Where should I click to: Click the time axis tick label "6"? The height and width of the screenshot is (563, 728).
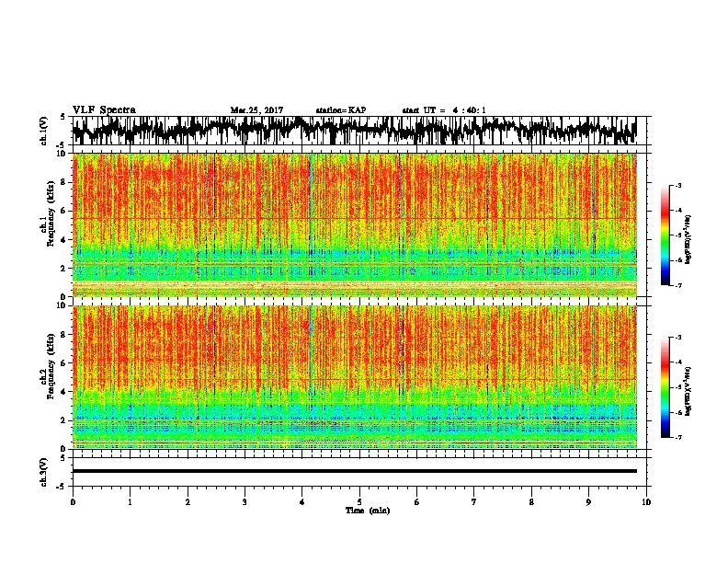tap(417, 502)
